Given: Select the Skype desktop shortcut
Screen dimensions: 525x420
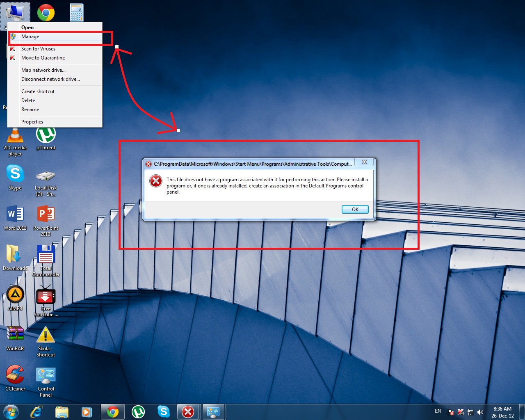Looking at the screenshot, I should [x=15, y=178].
